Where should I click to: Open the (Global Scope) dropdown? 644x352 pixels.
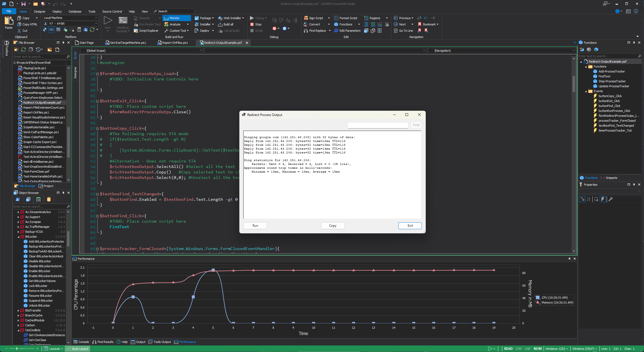141,51
